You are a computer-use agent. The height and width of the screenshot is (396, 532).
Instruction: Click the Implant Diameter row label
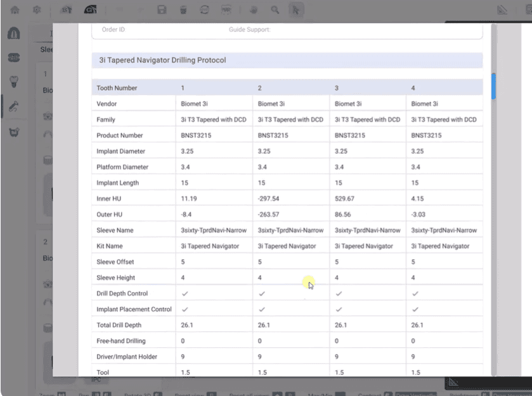click(x=120, y=151)
